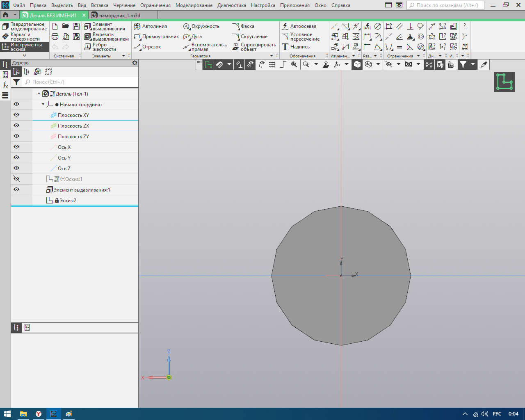
Task: Apply the concentric circles constraint icon
Action: pos(421,37)
